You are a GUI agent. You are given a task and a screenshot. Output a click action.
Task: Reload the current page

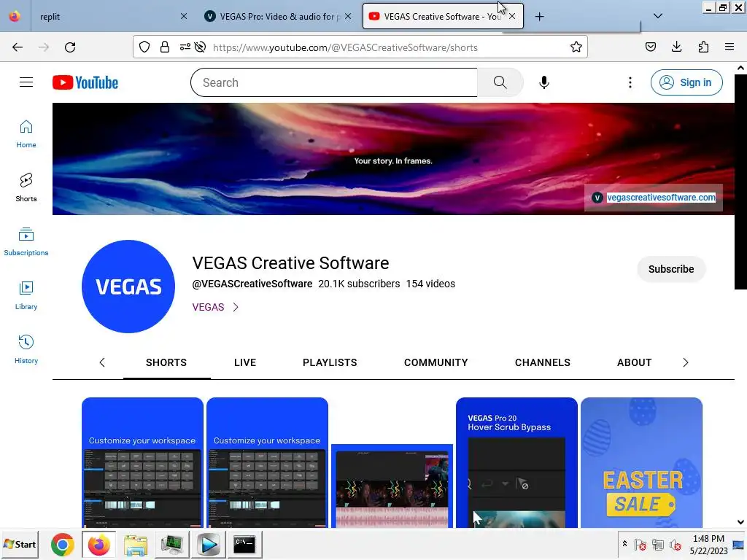coord(70,47)
